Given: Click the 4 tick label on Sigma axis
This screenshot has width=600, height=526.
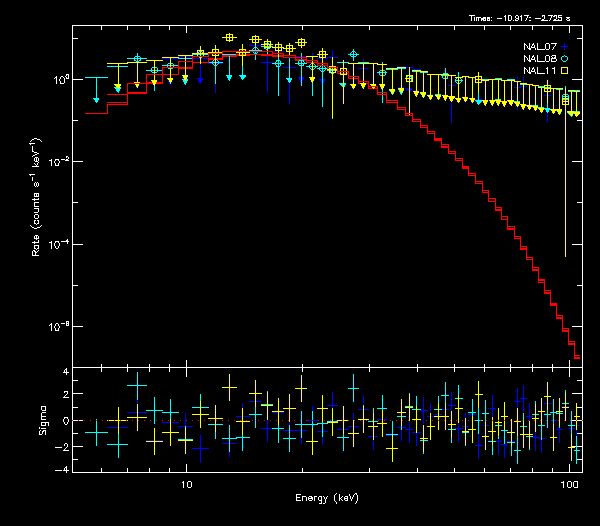Looking at the screenshot, I should click(65, 372).
